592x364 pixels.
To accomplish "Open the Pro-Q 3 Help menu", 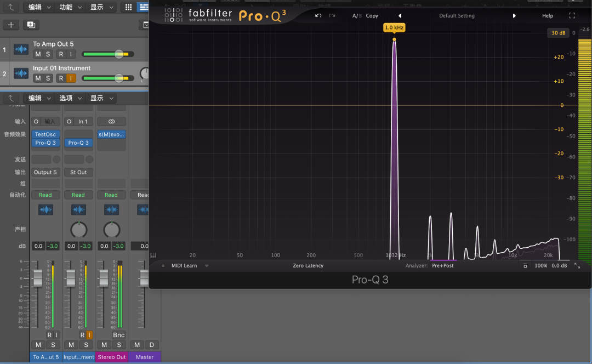I will (x=548, y=16).
